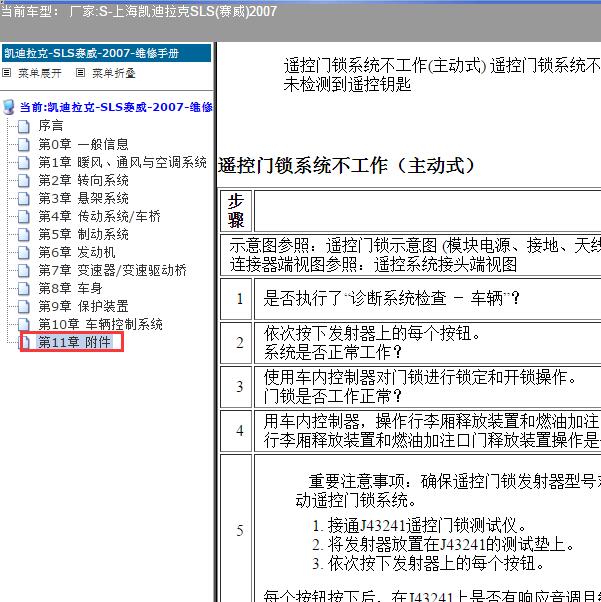Expand all menus via 菜单展开
Image resolution: width=601 pixels, height=602 pixels.
tap(40, 73)
